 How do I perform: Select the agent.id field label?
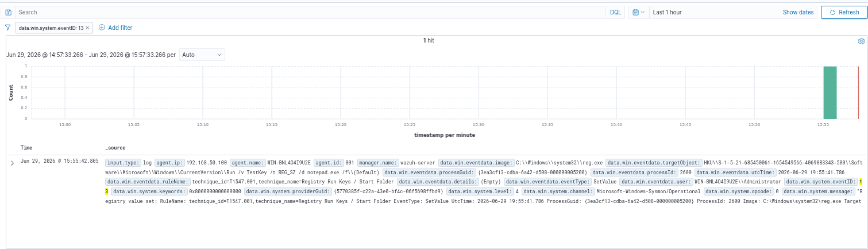329,163
